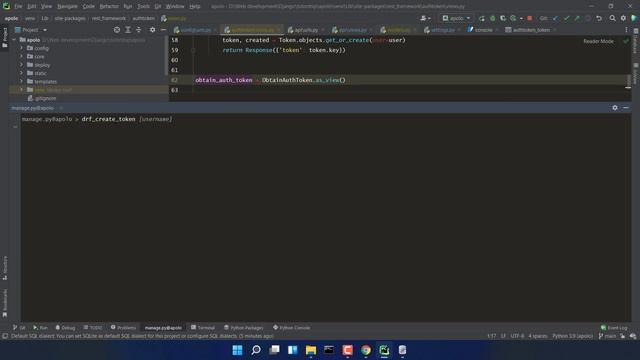Image resolution: width=640 pixels, height=360 pixels.
Task: Open the Refactor menu
Action: 109,7
